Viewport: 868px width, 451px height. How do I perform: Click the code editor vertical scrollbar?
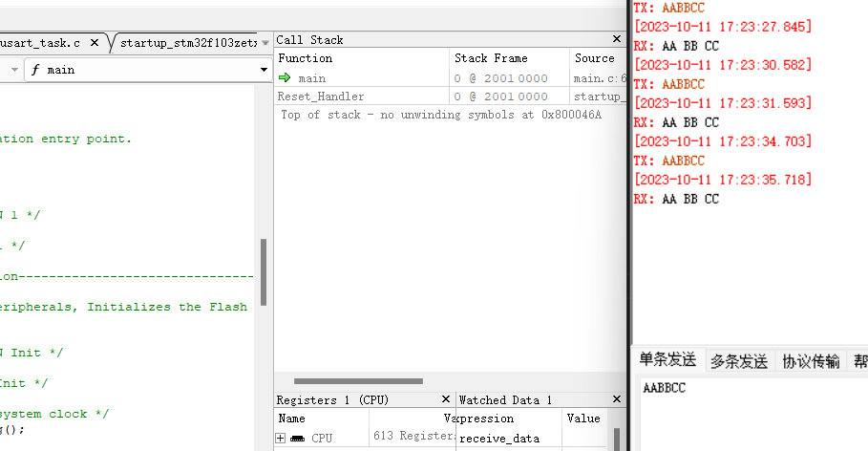pos(264,272)
